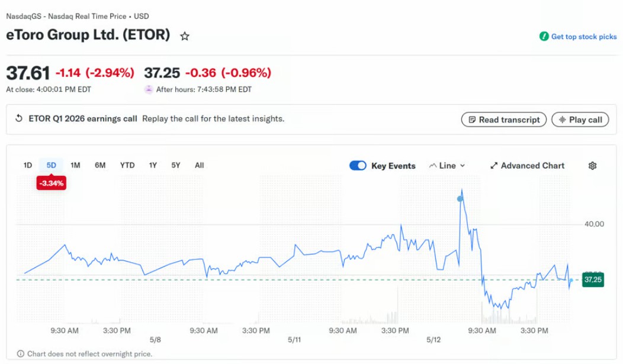Click the key event marker dot on chart peak
623x364 pixels.
click(x=460, y=198)
